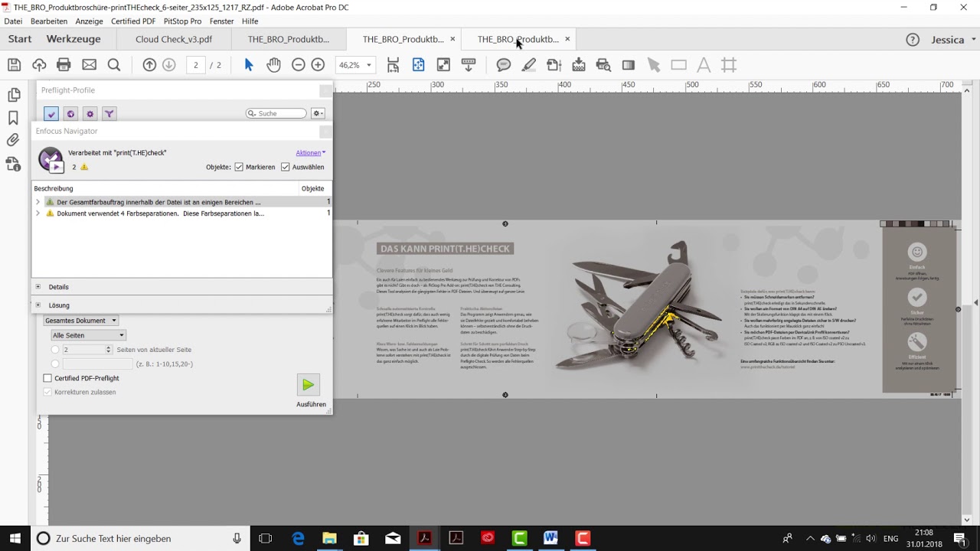Select the arrow selection tool
980x551 pixels.
(x=249, y=65)
